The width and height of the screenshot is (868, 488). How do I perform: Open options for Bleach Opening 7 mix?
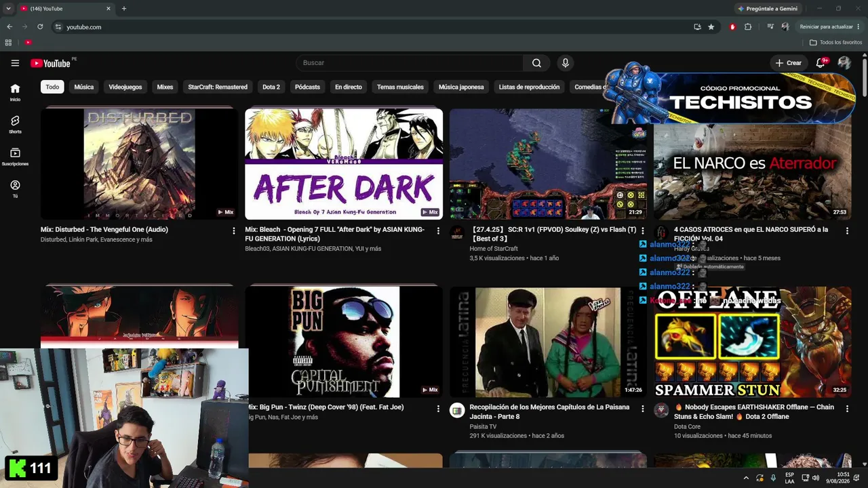[x=438, y=230]
